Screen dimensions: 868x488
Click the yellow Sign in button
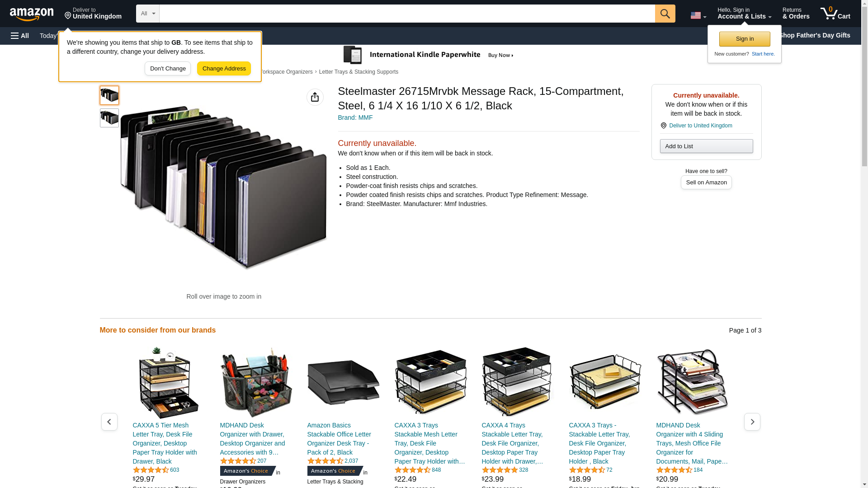[745, 39]
